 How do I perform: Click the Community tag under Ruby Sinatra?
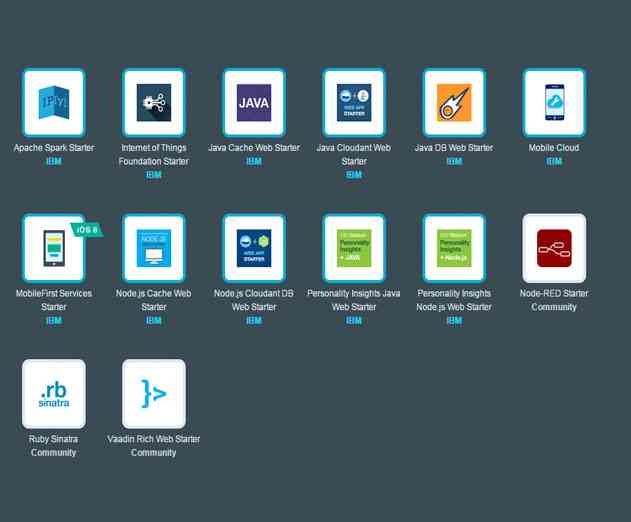(53, 453)
